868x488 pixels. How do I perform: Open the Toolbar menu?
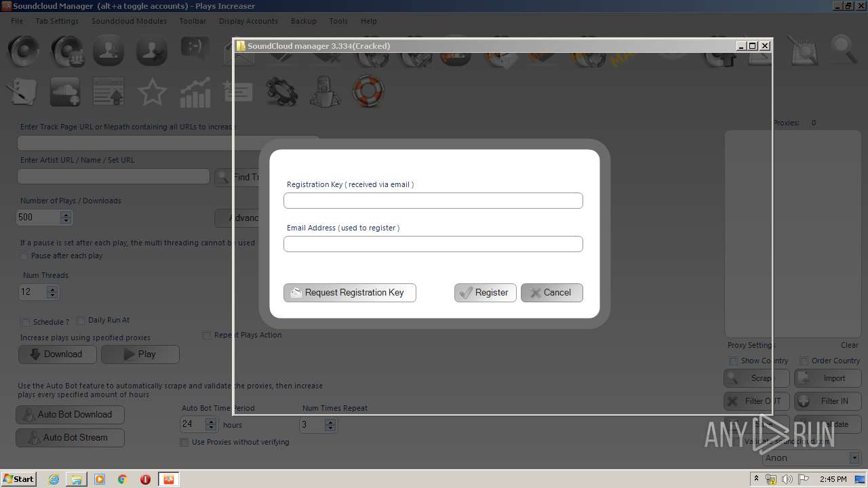193,21
